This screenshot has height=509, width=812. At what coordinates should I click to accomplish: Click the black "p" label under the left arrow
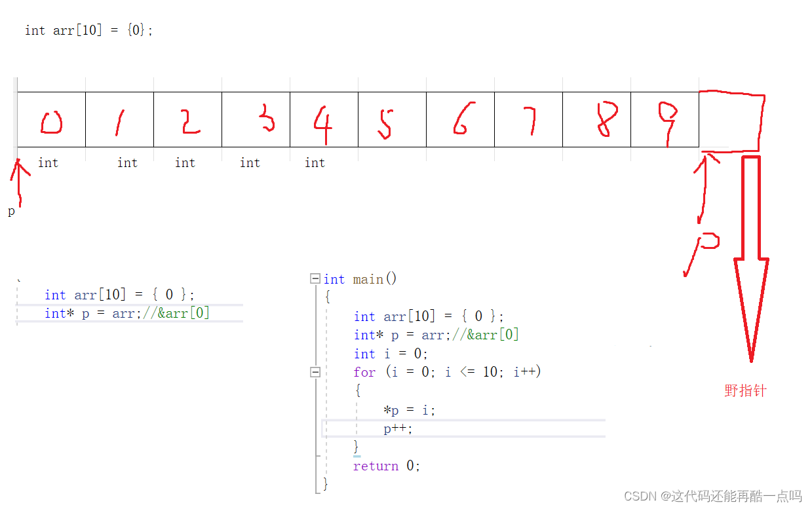(x=11, y=212)
